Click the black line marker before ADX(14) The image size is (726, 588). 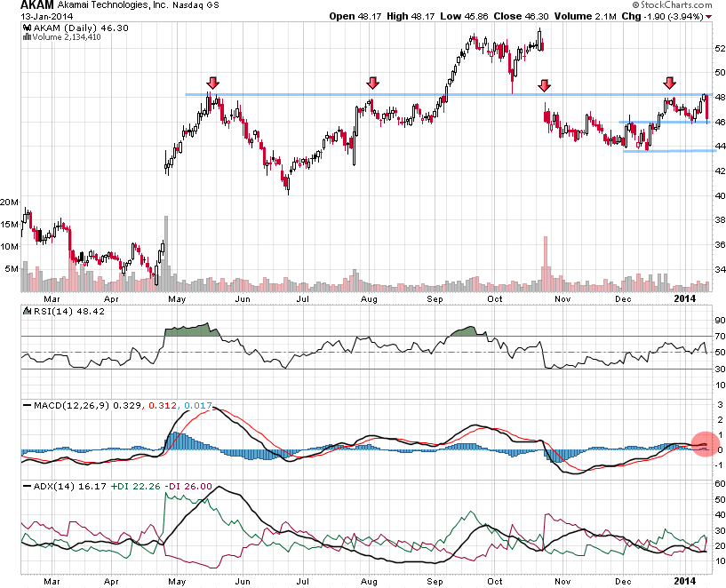click(x=27, y=486)
